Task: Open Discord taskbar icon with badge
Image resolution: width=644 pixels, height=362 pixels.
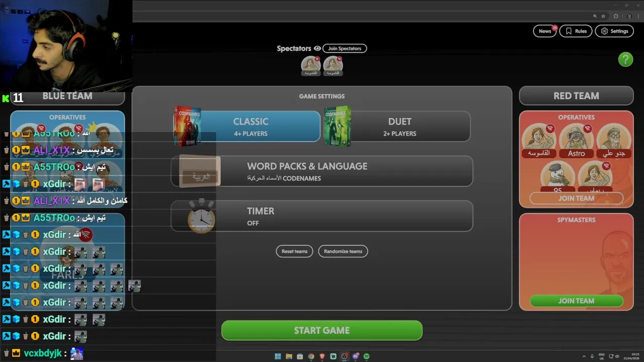Action: coord(355,356)
